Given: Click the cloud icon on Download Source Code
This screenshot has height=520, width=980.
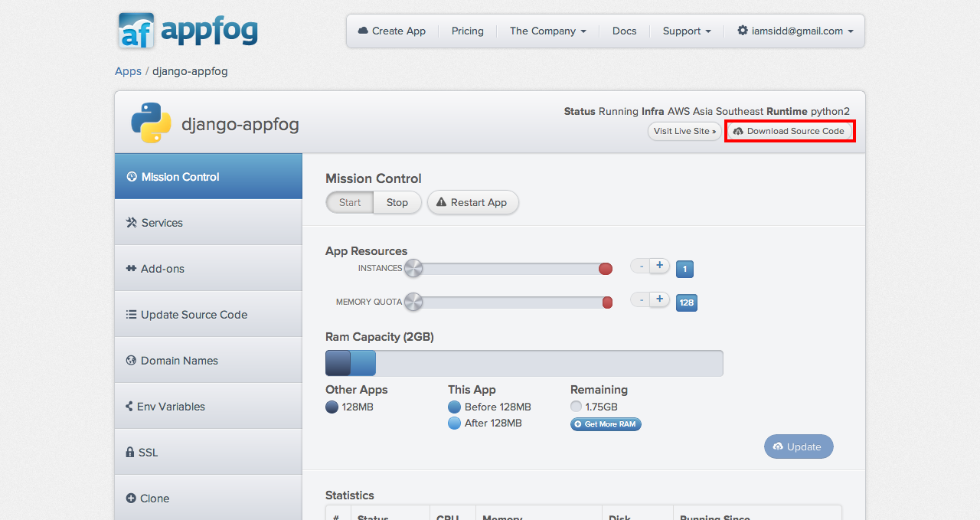Looking at the screenshot, I should pos(738,131).
